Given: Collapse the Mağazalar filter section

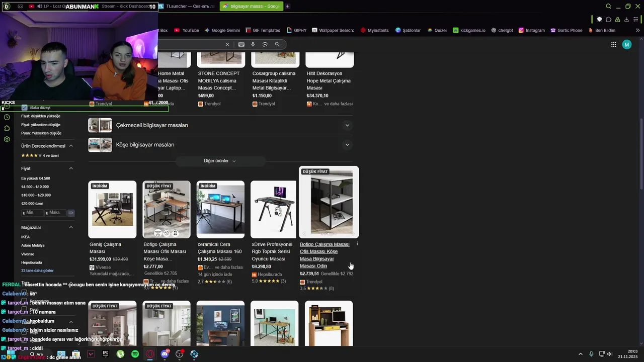Looking at the screenshot, I should coord(71,227).
